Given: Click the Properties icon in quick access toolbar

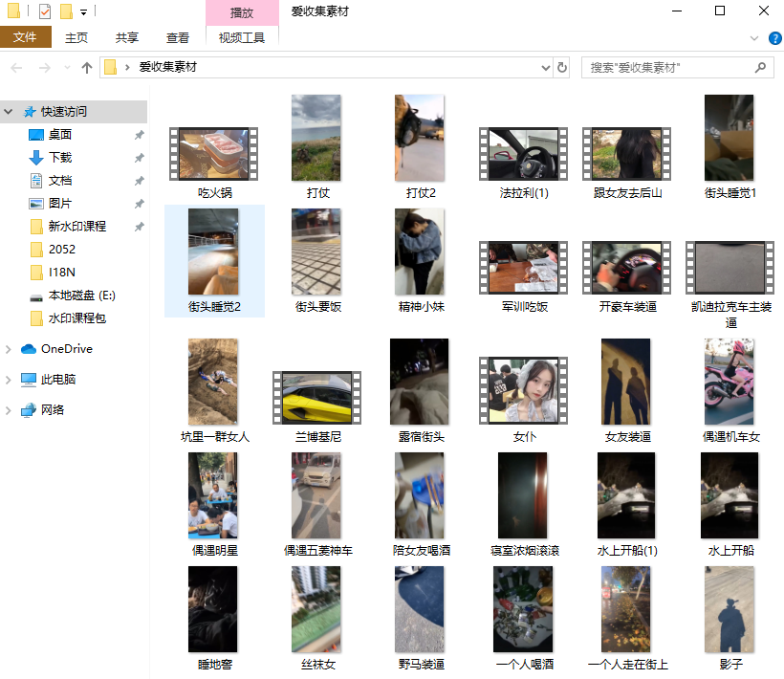Looking at the screenshot, I should click(x=45, y=11).
